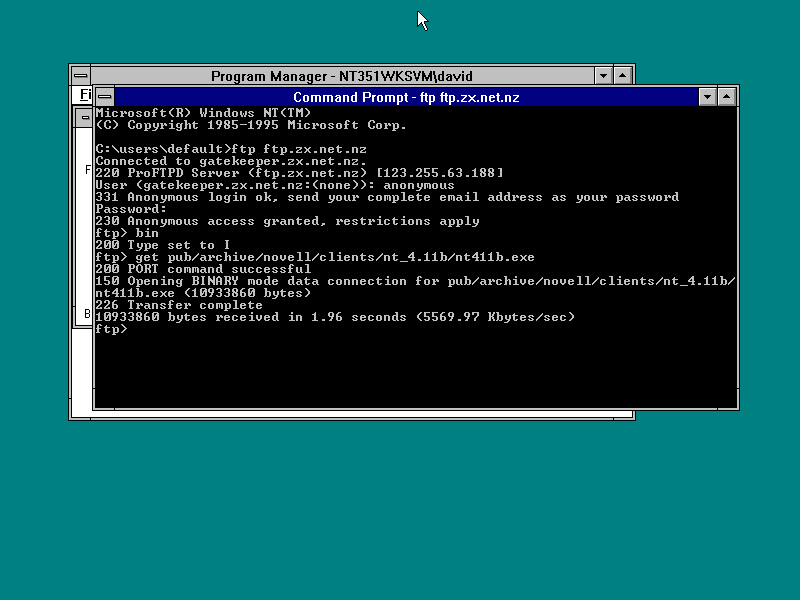Minimize the Command Prompt window
This screenshot has height=600, width=800.
[707, 96]
